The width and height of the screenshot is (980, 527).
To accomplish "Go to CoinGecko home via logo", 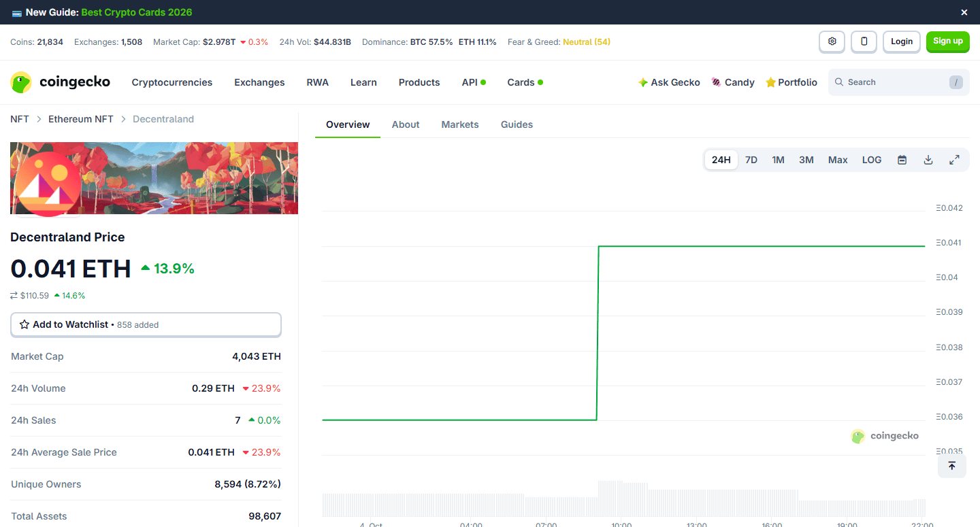I will (61, 82).
